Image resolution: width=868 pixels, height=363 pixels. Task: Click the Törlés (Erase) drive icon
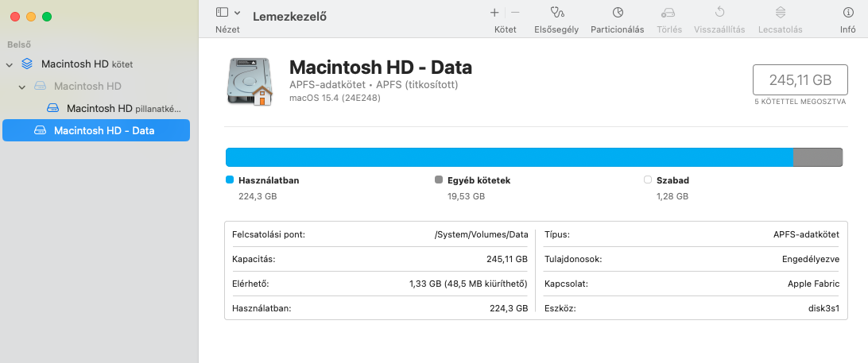tap(668, 12)
